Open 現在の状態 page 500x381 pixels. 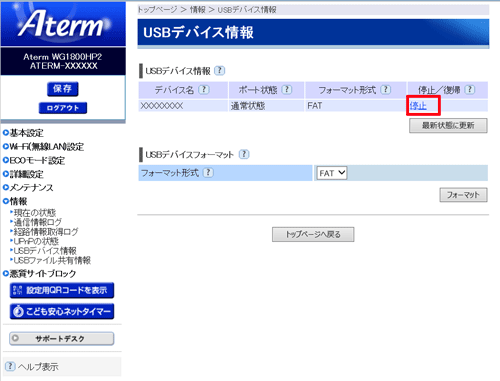coord(35,213)
